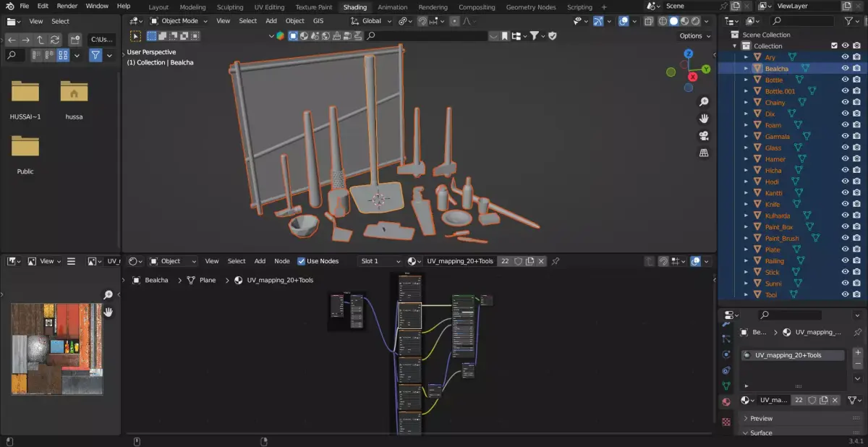This screenshot has width=868, height=447.
Task: Open outliner filter funnel dropdown
Action: tap(852, 21)
